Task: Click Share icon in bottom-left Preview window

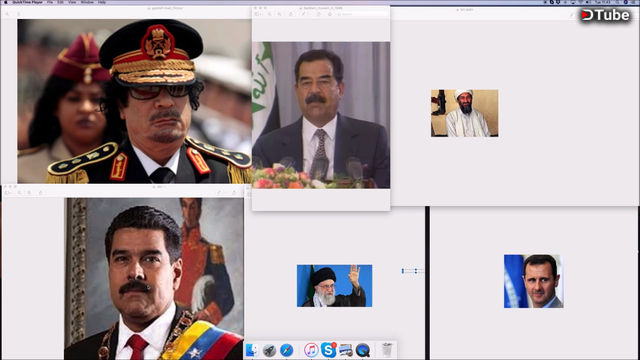Action: coord(40,193)
